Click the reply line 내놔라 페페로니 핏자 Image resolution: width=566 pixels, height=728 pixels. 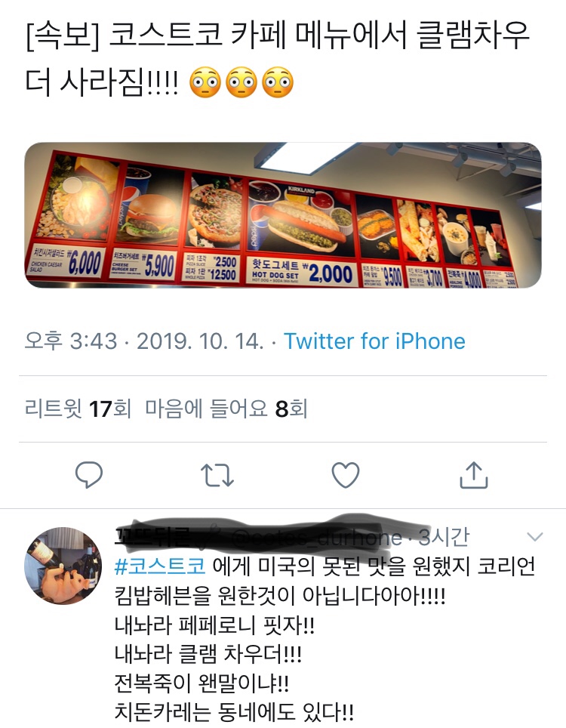[214, 625]
